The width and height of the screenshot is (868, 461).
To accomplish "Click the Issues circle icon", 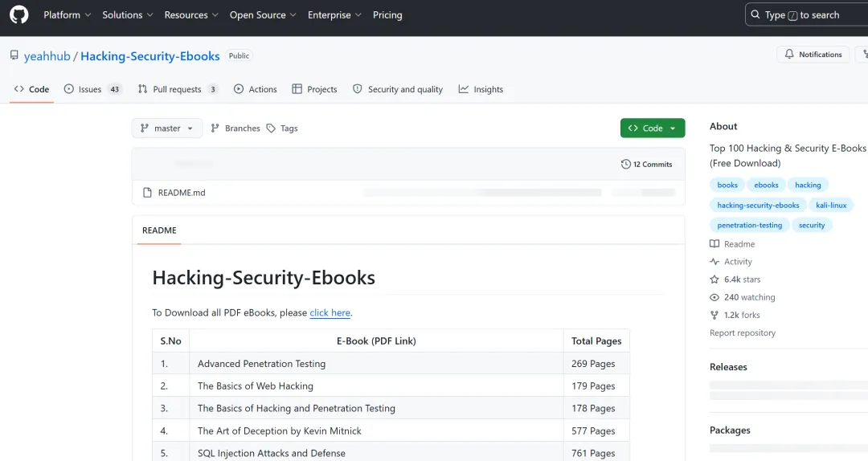I will 68,89.
